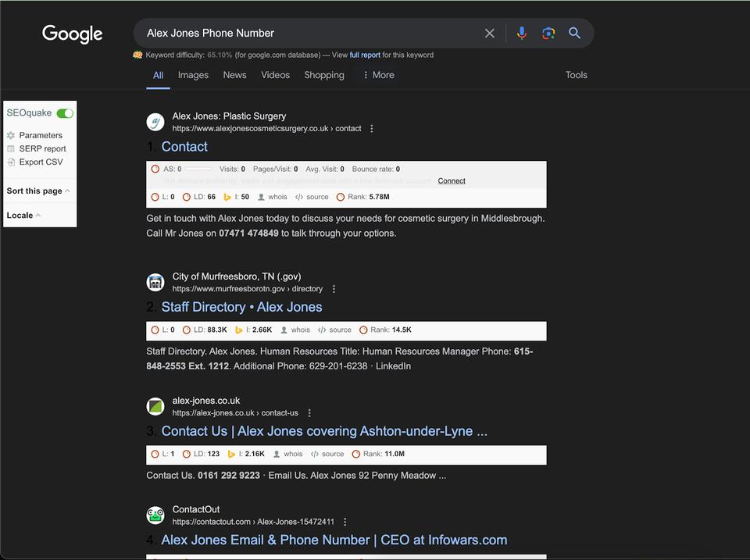Click the Connect link in SEOquake bar
The height and width of the screenshot is (560, 750).
click(452, 180)
